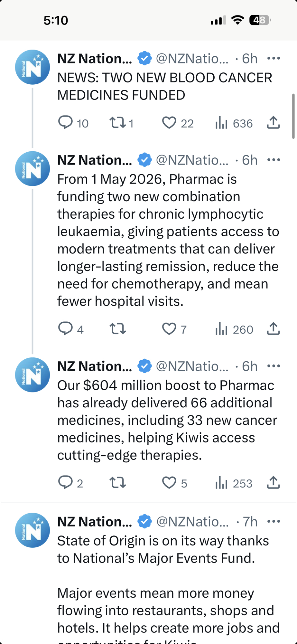Viewport: 297px width, 644px height.
Task: Share the 1 May 2026 Pharmac post
Action: click(x=273, y=329)
